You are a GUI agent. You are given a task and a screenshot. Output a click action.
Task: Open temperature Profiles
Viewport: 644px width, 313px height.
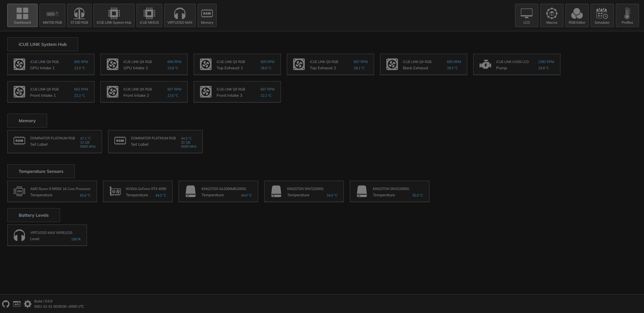click(x=627, y=15)
